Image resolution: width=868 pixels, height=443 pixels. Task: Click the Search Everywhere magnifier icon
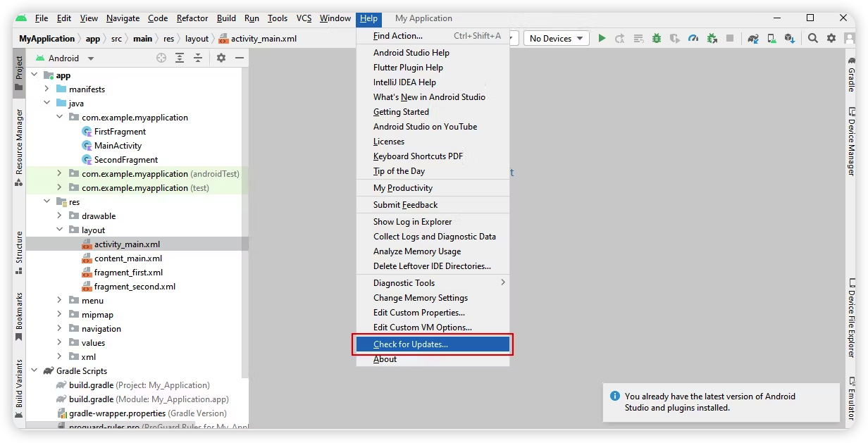pos(813,39)
